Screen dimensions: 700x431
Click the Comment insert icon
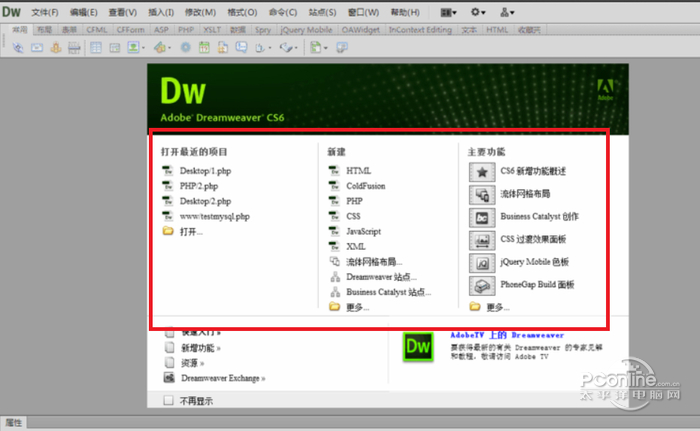(242, 47)
